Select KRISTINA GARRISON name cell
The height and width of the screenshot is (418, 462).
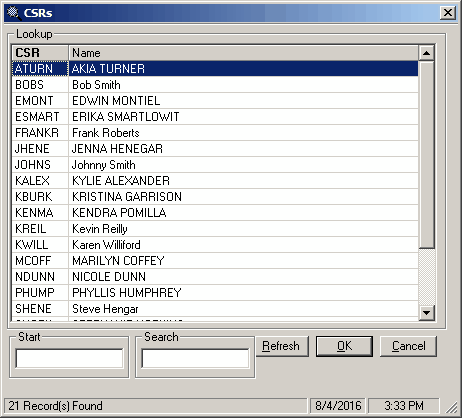coord(243,197)
